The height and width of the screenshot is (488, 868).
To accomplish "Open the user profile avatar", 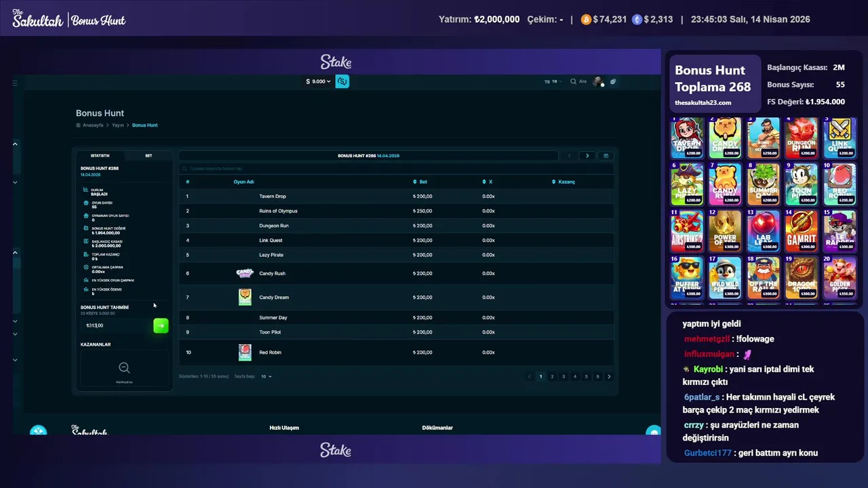I will tap(597, 81).
